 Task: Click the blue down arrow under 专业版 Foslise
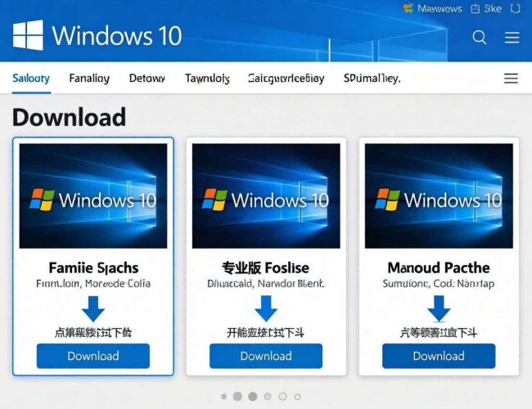(266, 309)
